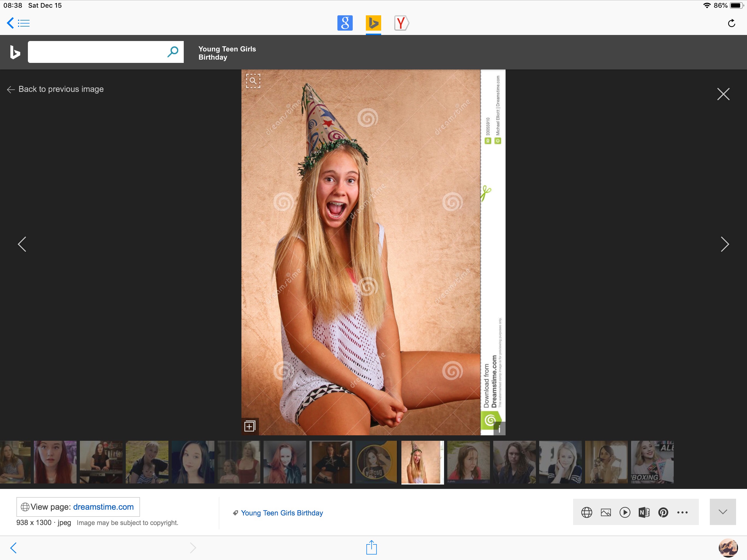Open the iOS share sheet icon

click(x=372, y=547)
